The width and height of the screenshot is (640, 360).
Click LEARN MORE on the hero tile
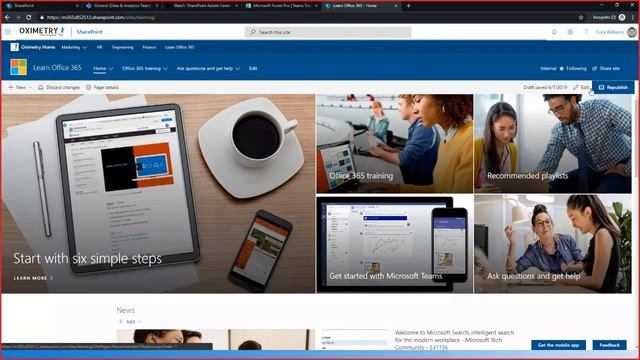pos(33,278)
